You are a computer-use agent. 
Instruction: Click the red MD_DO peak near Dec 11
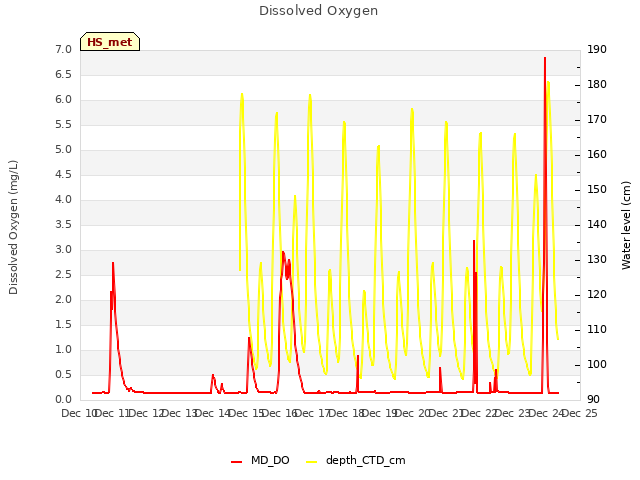(113, 264)
